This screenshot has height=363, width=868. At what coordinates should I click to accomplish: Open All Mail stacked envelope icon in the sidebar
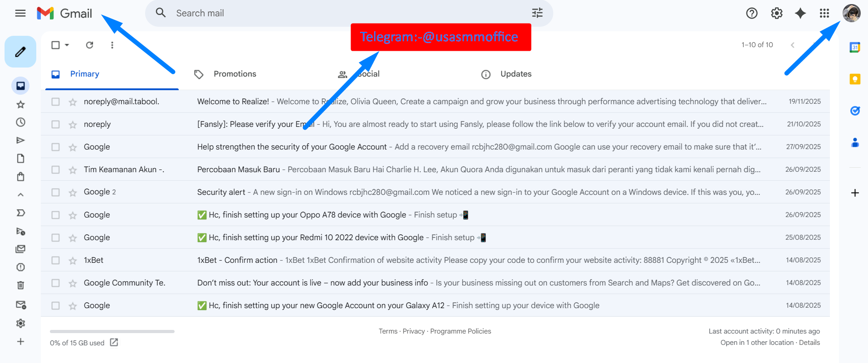coord(20,249)
